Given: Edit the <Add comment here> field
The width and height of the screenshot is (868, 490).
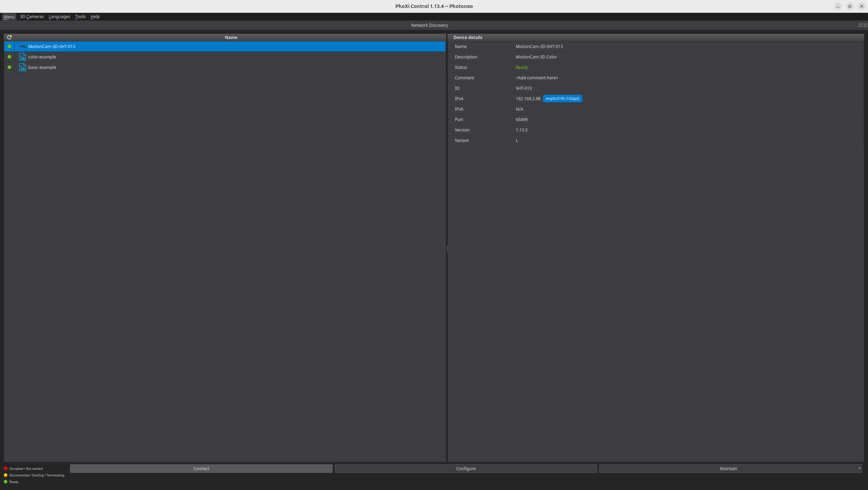Looking at the screenshot, I should (x=537, y=78).
